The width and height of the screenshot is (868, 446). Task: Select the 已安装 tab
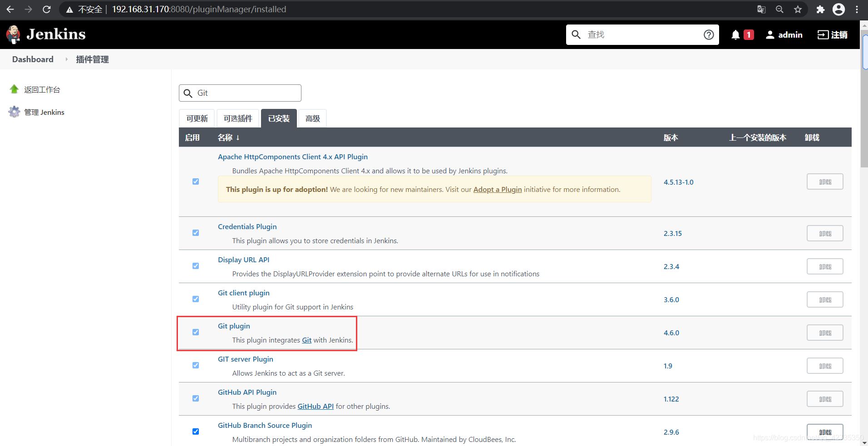point(279,118)
